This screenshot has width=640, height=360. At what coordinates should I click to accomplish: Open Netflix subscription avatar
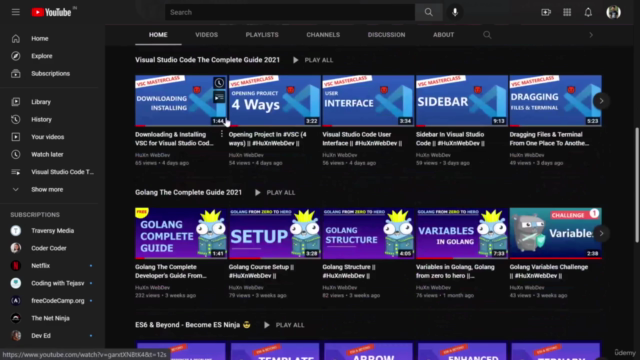click(16, 266)
